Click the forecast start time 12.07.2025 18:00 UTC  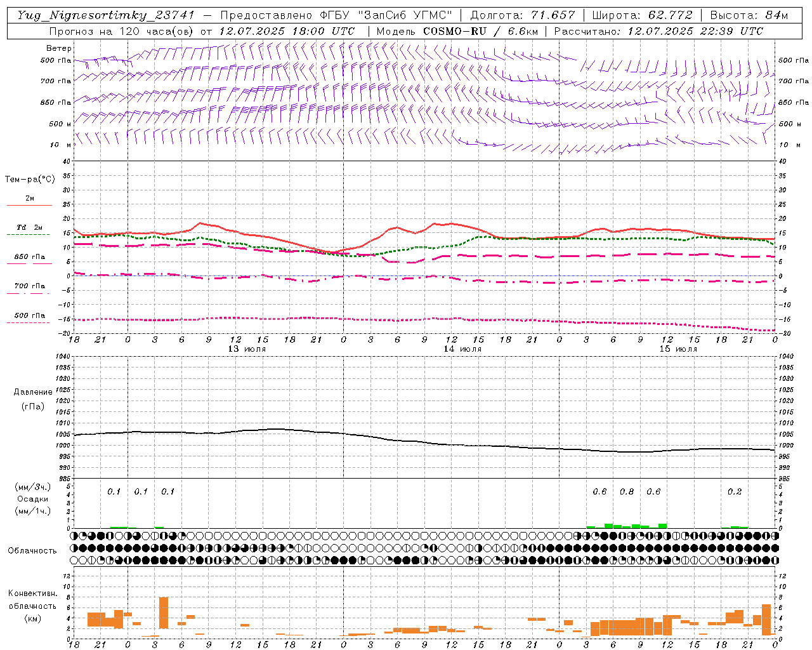[x=287, y=31]
